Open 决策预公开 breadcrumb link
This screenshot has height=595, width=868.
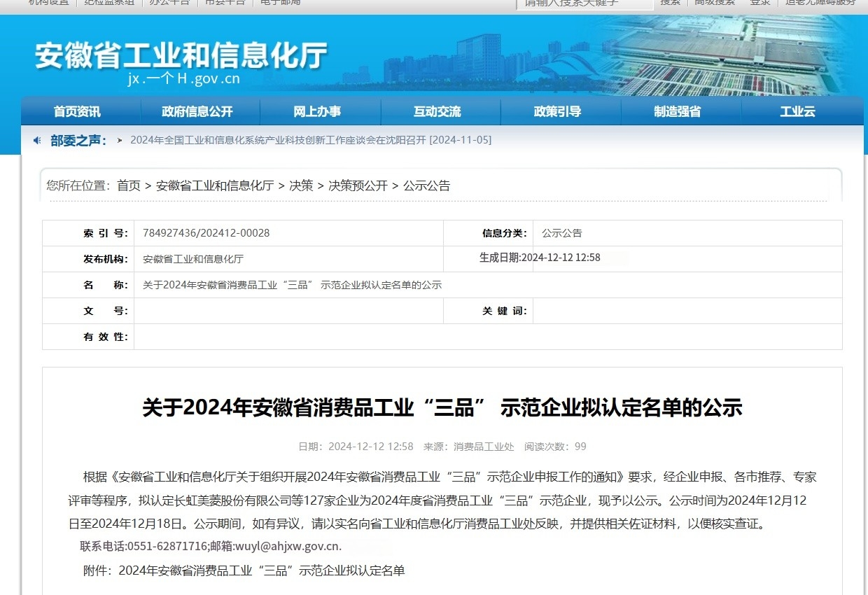tap(358, 185)
